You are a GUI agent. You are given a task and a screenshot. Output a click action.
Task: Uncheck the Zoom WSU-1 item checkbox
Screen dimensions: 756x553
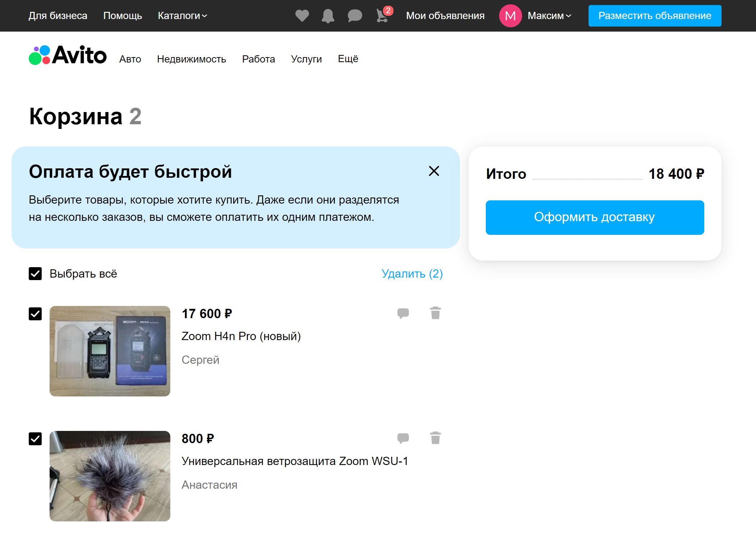coord(35,439)
